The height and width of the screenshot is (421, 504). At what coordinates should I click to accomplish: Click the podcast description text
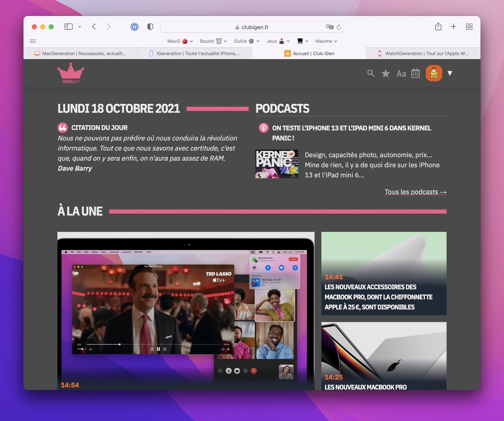click(x=372, y=165)
